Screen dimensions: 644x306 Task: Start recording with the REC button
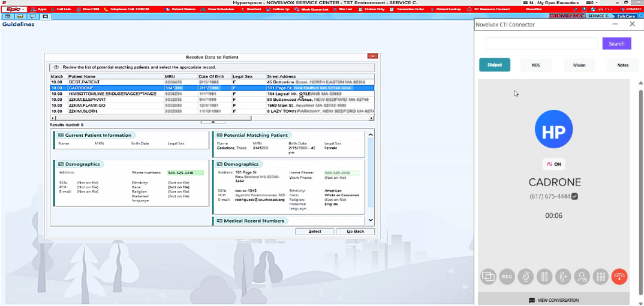[x=507, y=277]
